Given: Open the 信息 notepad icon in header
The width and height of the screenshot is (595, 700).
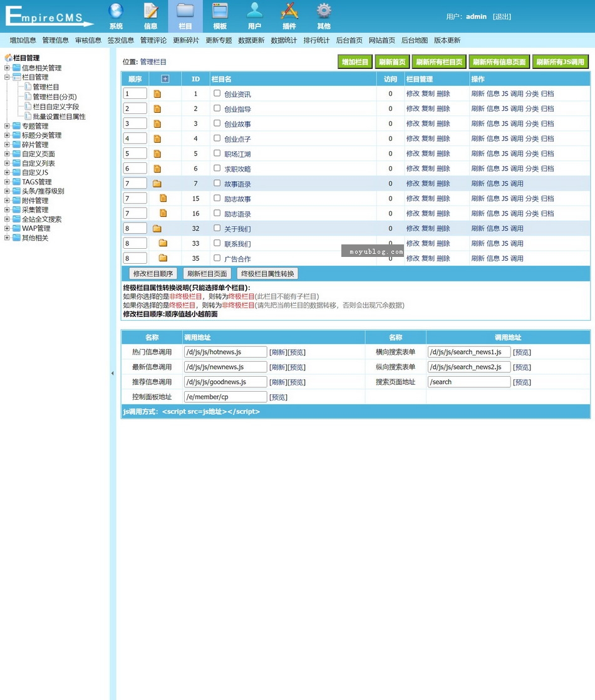Looking at the screenshot, I should point(151,11).
